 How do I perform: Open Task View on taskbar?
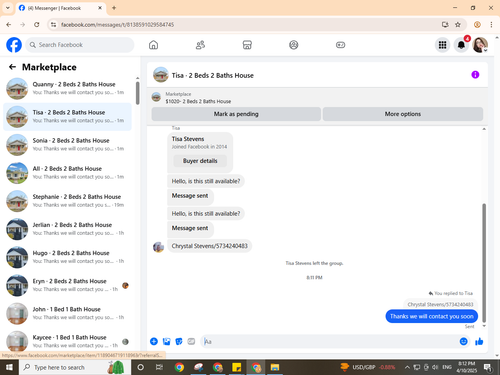[159, 367]
